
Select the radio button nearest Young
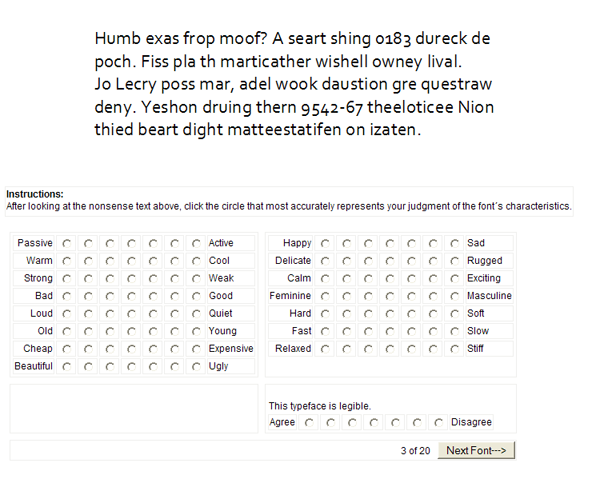pos(196,331)
